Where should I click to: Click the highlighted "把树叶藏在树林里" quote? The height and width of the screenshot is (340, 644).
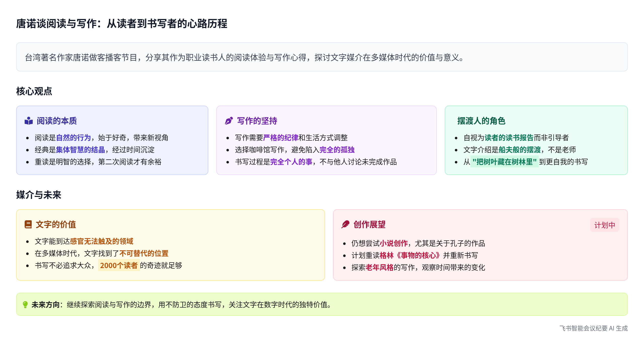[x=504, y=162]
